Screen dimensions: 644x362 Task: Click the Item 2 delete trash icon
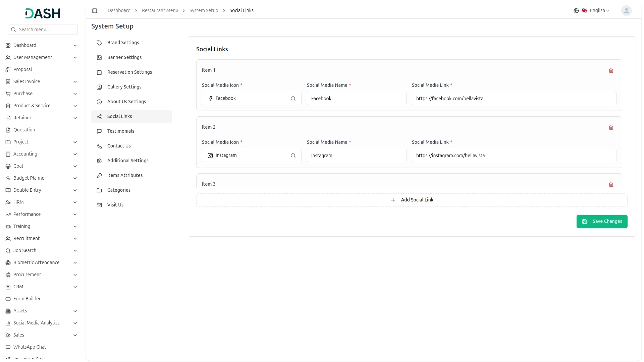[x=611, y=127]
